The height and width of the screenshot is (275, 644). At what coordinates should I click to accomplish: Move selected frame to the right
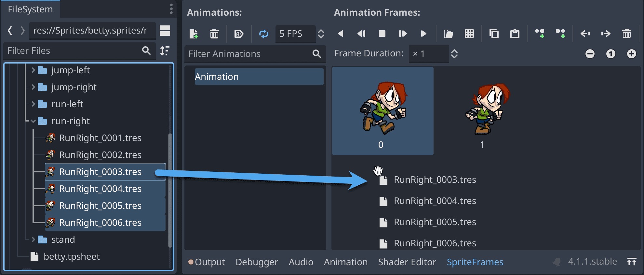click(x=606, y=34)
